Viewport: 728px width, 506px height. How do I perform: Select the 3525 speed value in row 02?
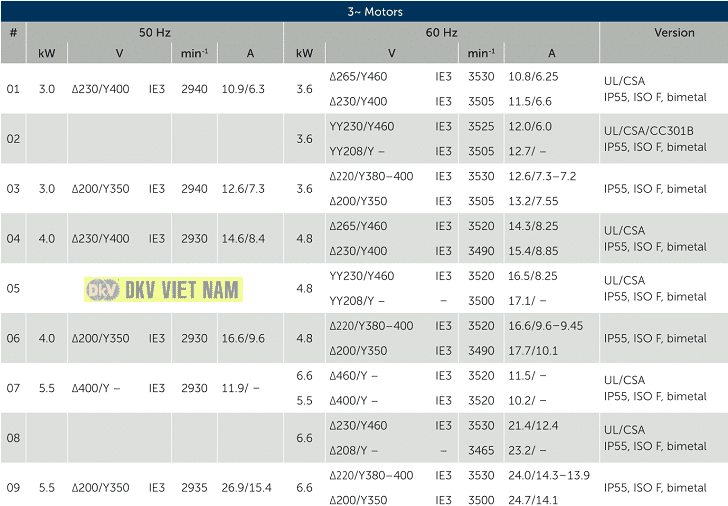[481, 127]
